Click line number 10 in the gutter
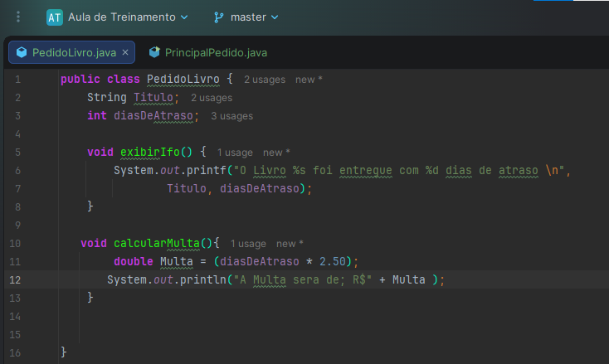The height and width of the screenshot is (364, 609). (x=15, y=243)
